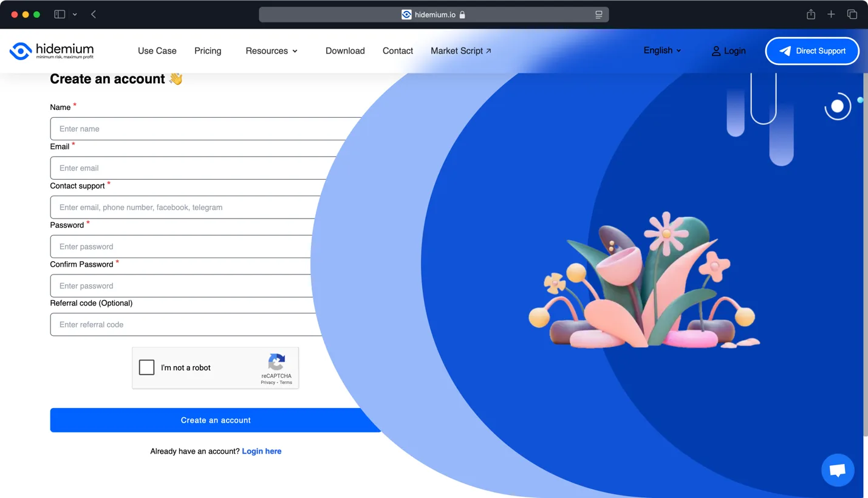Open the English language dropdown
The height and width of the screenshot is (498, 868).
662,50
